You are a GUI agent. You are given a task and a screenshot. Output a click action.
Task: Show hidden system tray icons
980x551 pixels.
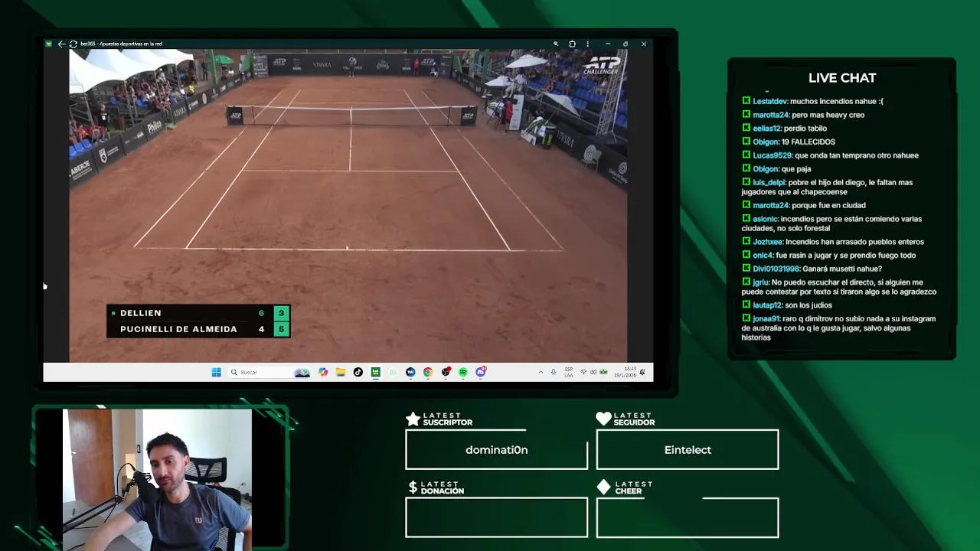(541, 372)
